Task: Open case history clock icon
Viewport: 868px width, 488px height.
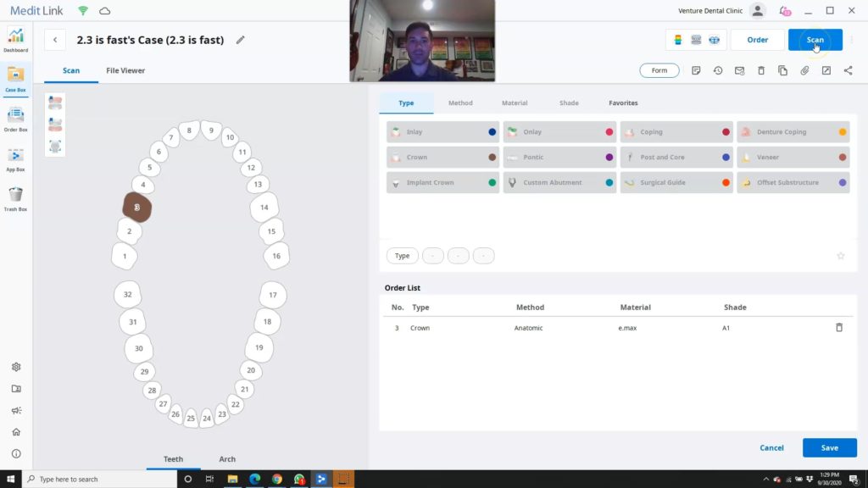Action: coord(718,70)
